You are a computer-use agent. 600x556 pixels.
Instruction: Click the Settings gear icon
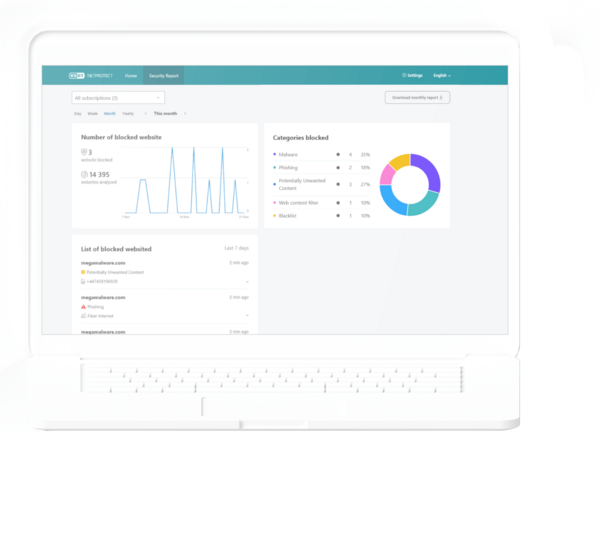tap(404, 75)
